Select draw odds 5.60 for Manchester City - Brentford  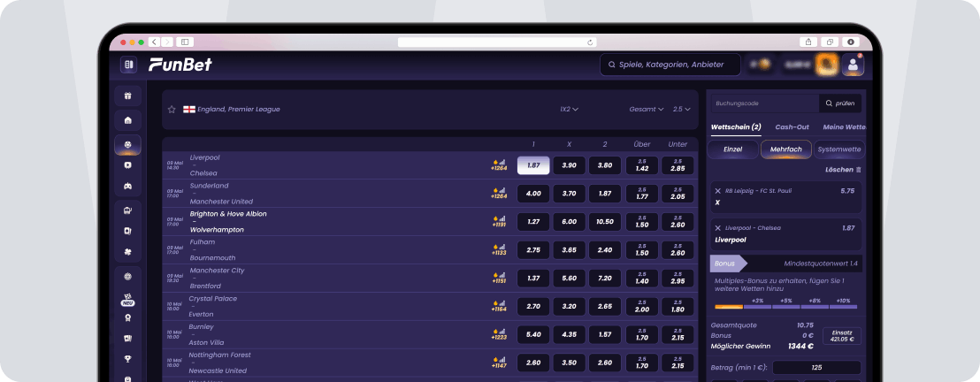[x=569, y=279]
